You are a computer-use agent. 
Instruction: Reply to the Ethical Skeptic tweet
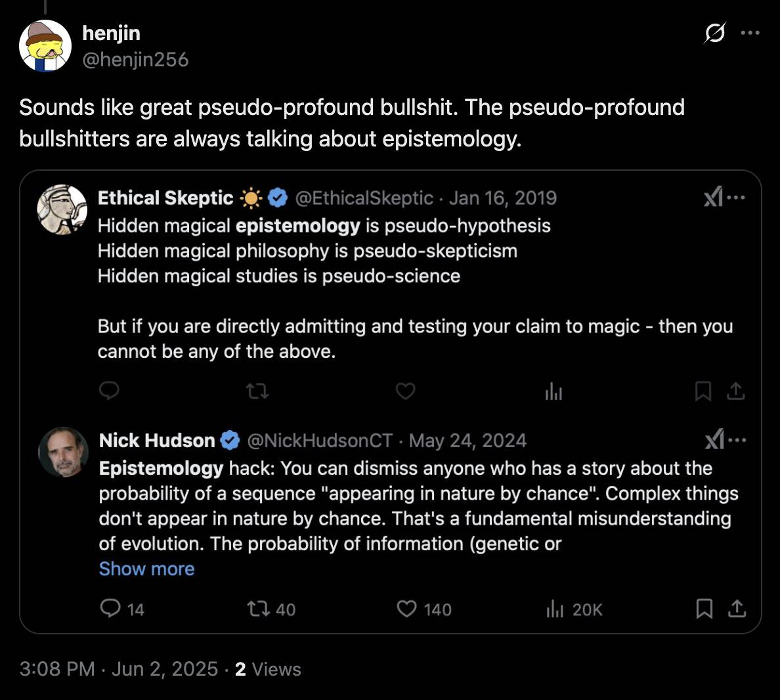pos(109,391)
